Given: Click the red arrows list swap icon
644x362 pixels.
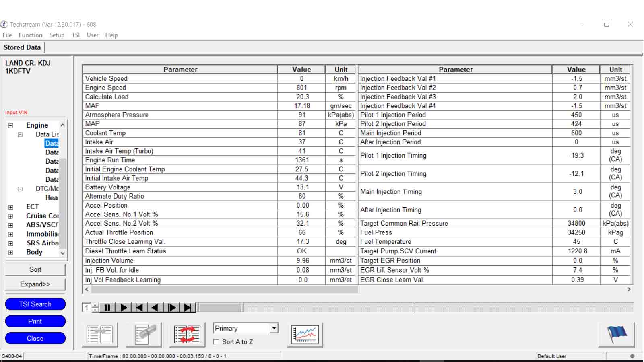Looking at the screenshot, I should 187,335.
